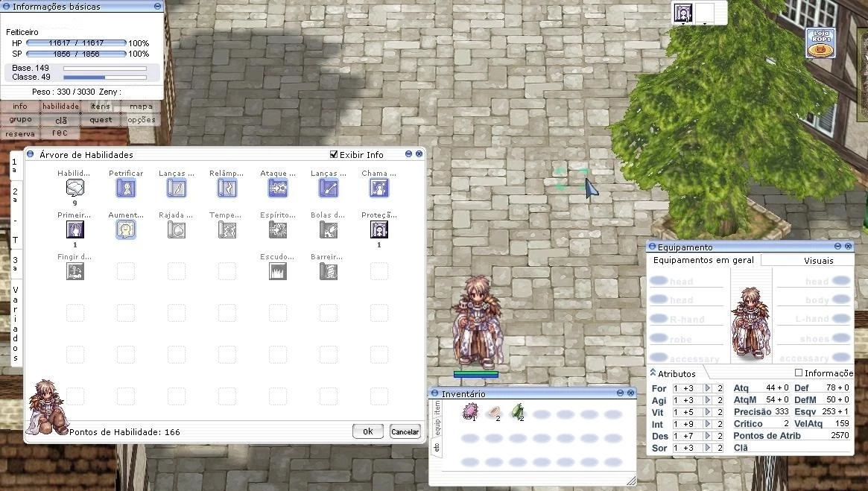This screenshot has width=868, height=491.
Task: Click the clã menu button
Action: (61, 120)
